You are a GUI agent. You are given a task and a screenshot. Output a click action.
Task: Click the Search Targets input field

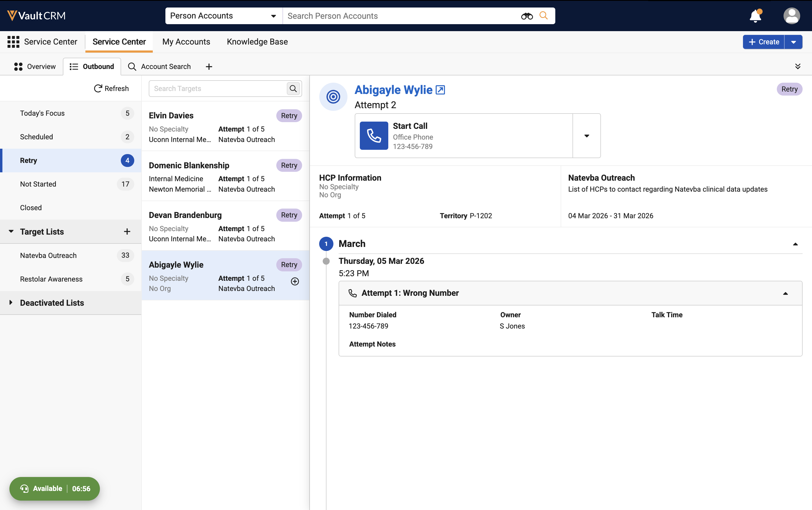[218, 89]
